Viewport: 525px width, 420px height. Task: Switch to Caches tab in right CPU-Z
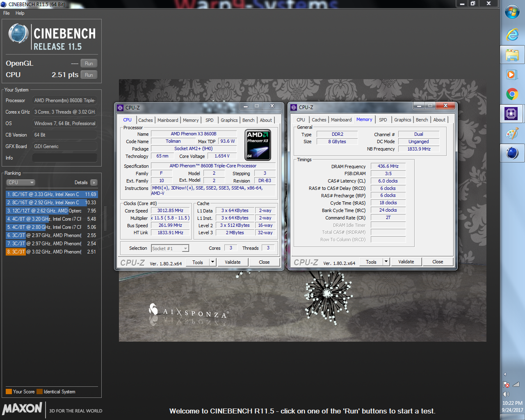tap(319, 120)
